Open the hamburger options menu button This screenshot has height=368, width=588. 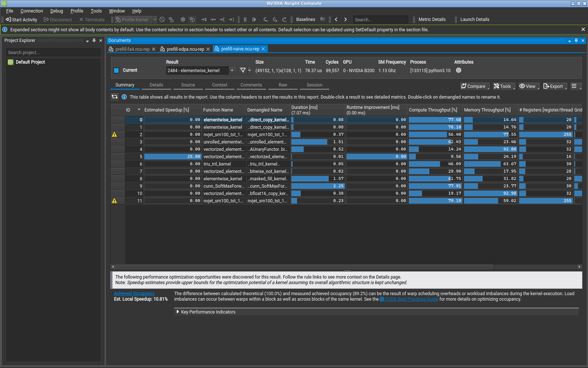576,86
